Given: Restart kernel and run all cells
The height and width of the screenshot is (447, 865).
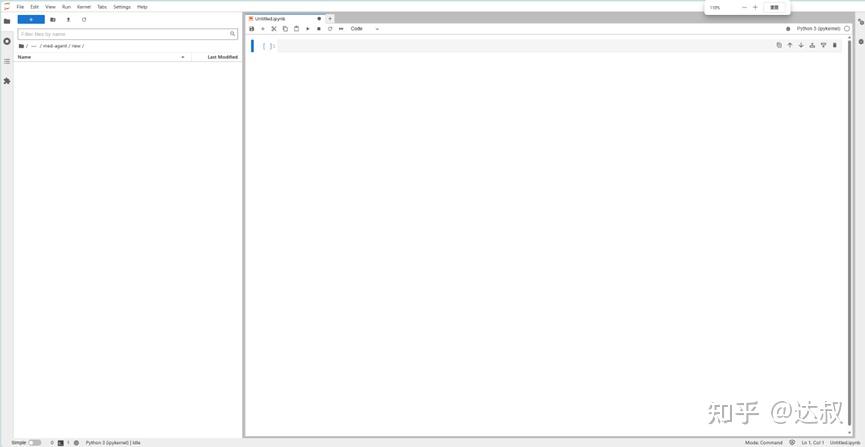Looking at the screenshot, I should [x=341, y=29].
